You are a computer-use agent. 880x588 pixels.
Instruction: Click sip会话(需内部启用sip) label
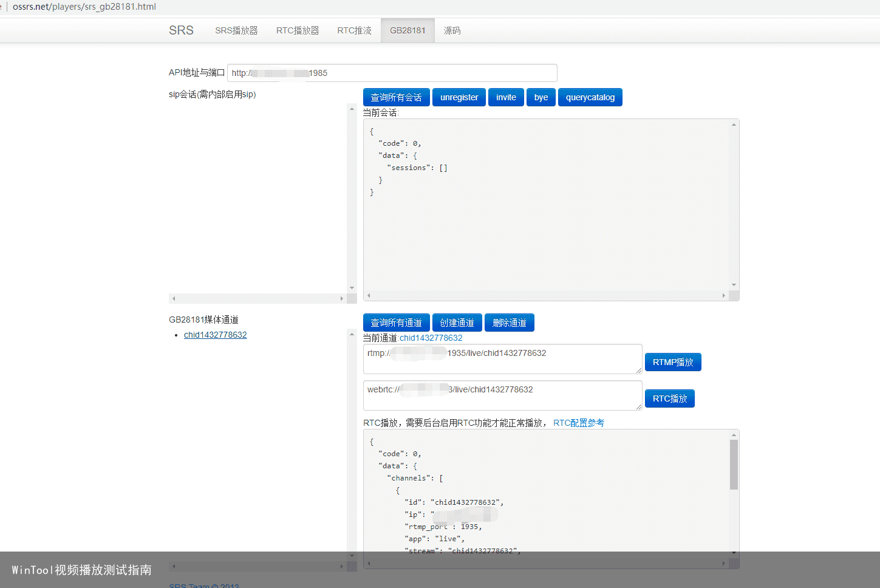click(x=213, y=94)
